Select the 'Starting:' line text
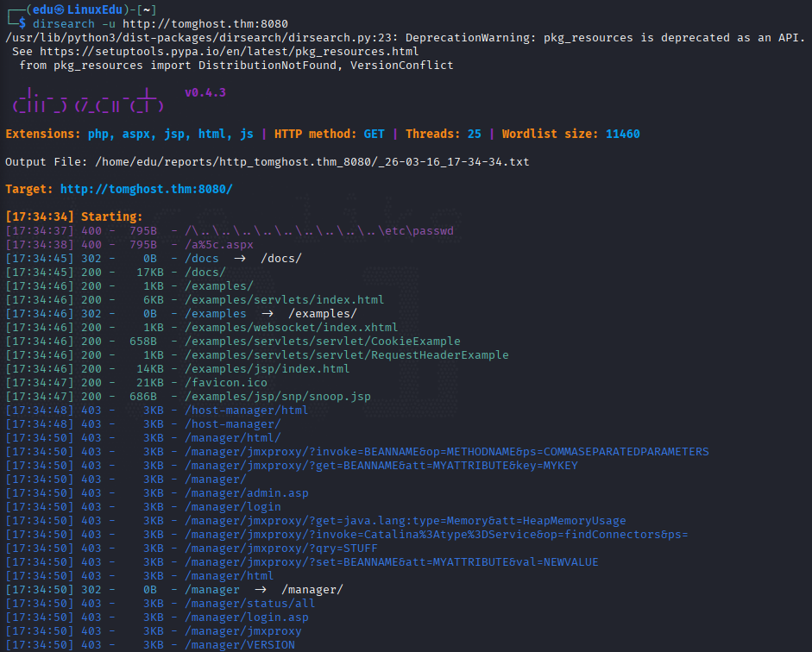The height and width of the screenshot is (652, 812). pos(112,216)
